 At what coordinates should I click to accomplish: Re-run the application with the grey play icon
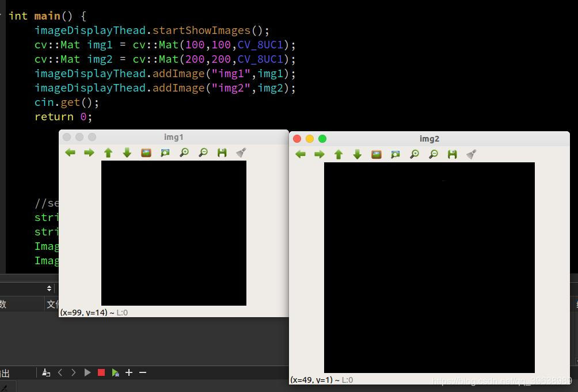click(x=88, y=372)
